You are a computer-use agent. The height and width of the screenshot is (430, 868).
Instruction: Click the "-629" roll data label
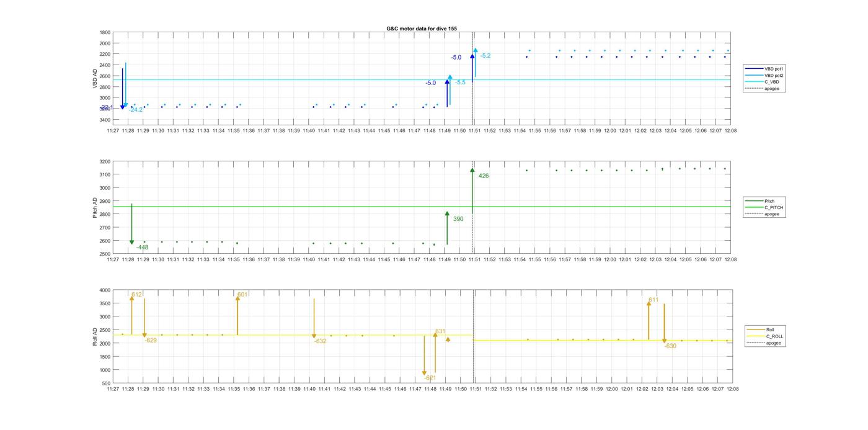point(151,340)
